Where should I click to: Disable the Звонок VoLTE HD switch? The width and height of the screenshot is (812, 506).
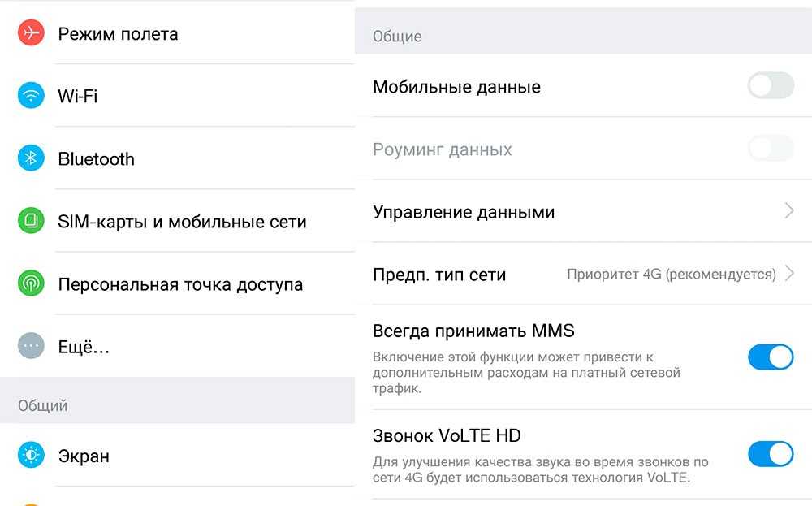770,454
